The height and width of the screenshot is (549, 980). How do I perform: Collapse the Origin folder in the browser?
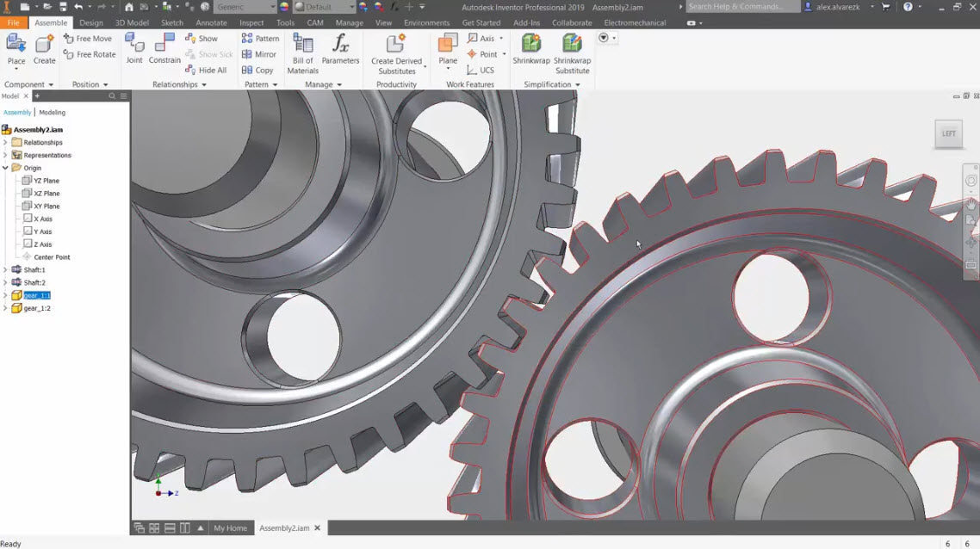(7, 167)
